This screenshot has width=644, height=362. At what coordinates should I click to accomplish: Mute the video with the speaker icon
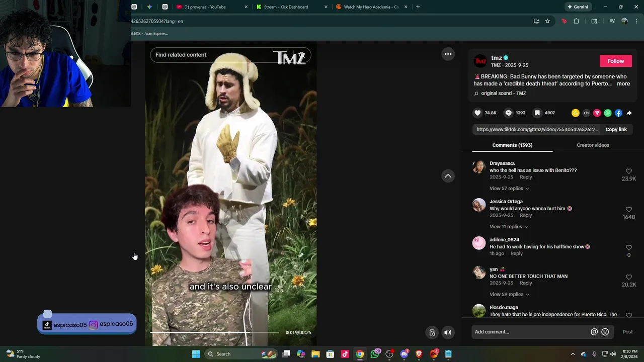(x=448, y=332)
